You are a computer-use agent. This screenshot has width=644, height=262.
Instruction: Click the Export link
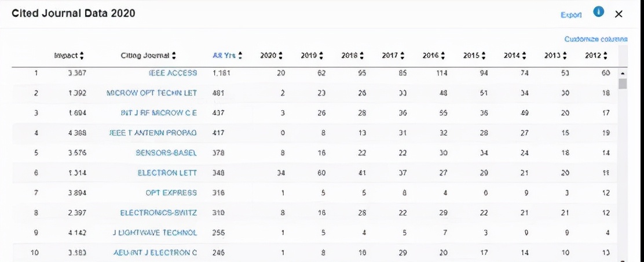point(570,14)
